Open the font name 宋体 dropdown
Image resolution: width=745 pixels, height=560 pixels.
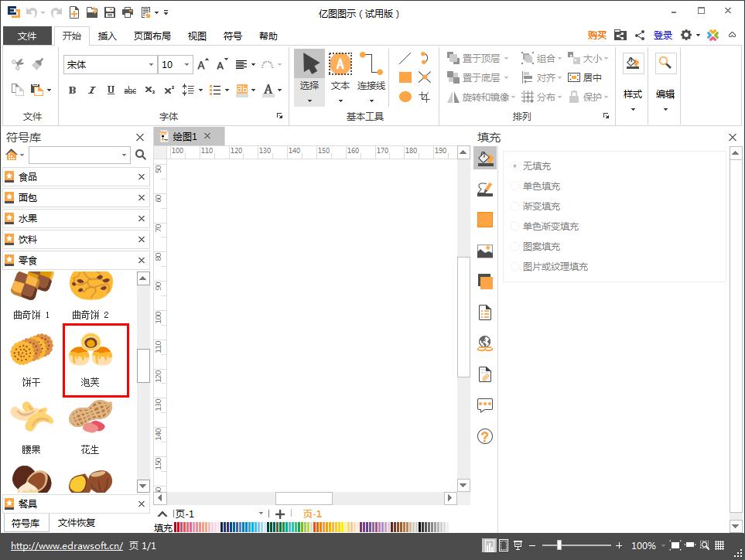tap(151, 65)
